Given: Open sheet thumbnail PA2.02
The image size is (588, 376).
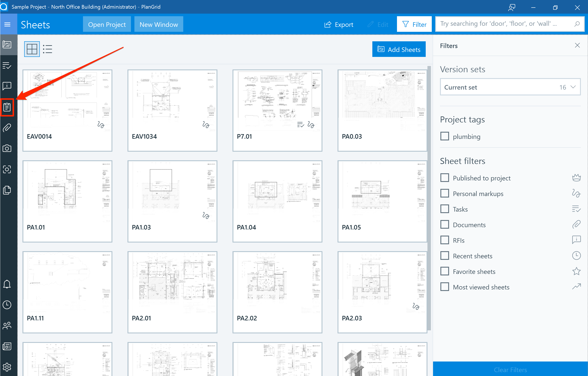Looking at the screenshot, I should (277, 292).
